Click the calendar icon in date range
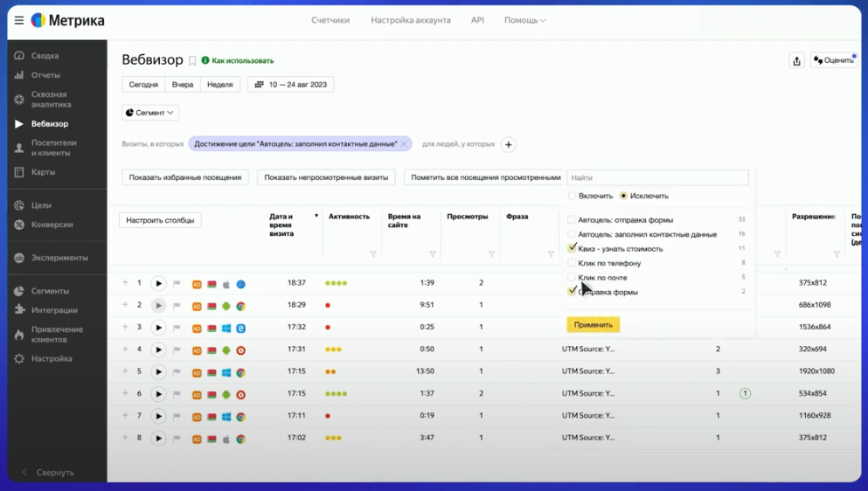The width and height of the screenshot is (868, 491). point(259,85)
